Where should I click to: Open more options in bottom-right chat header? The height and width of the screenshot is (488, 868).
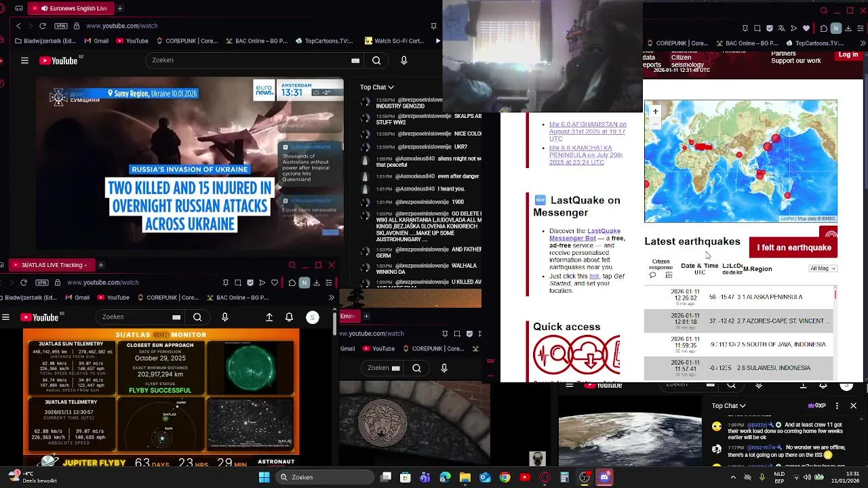(837, 405)
